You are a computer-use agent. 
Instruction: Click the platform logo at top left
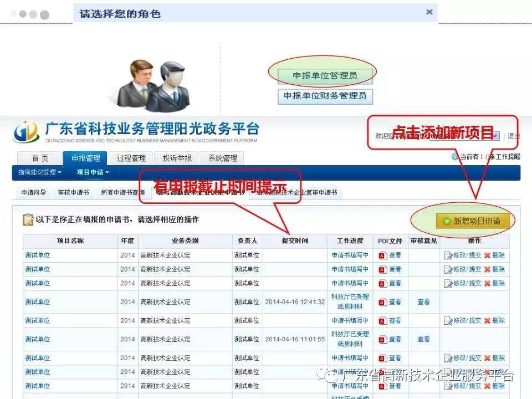pyautogui.click(x=26, y=132)
